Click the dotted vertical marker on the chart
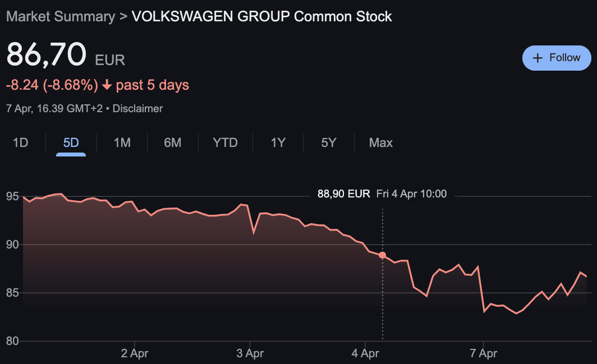This screenshot has height=364, width=597. [x=382, y=297]
